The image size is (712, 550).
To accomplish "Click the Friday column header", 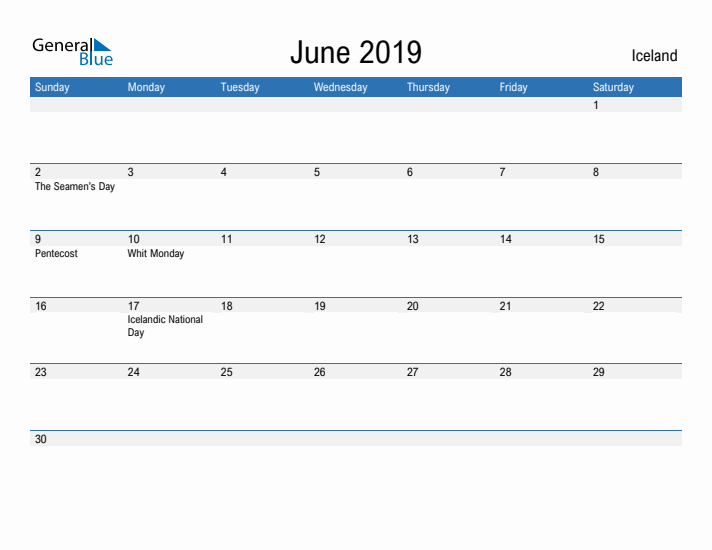I will coord(514,87).
